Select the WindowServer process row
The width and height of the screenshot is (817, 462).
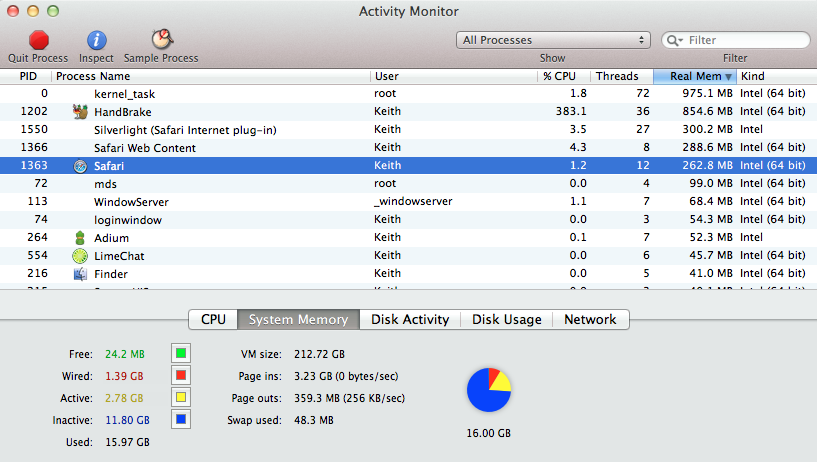(x=408, y=202)
